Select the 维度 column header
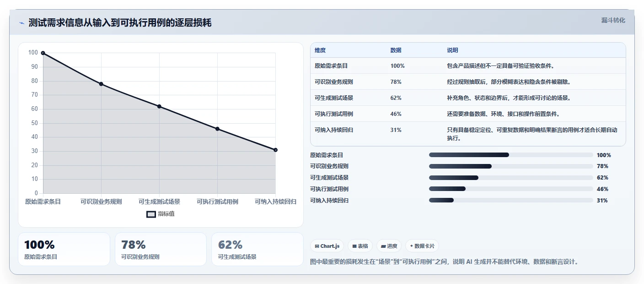 point(320,50)
